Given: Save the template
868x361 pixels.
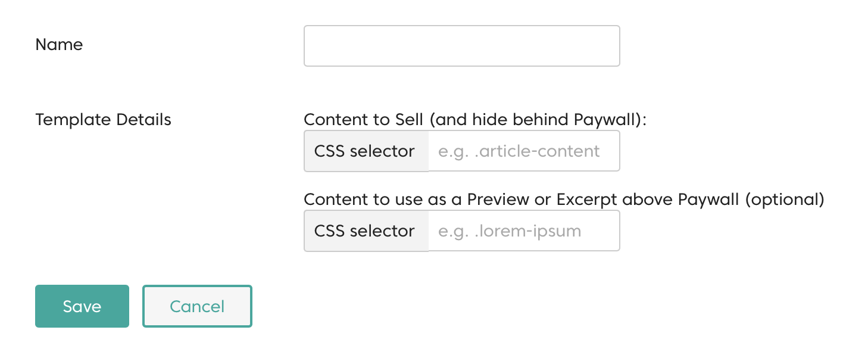Looking at the screenshot, I should coord(82,306).
